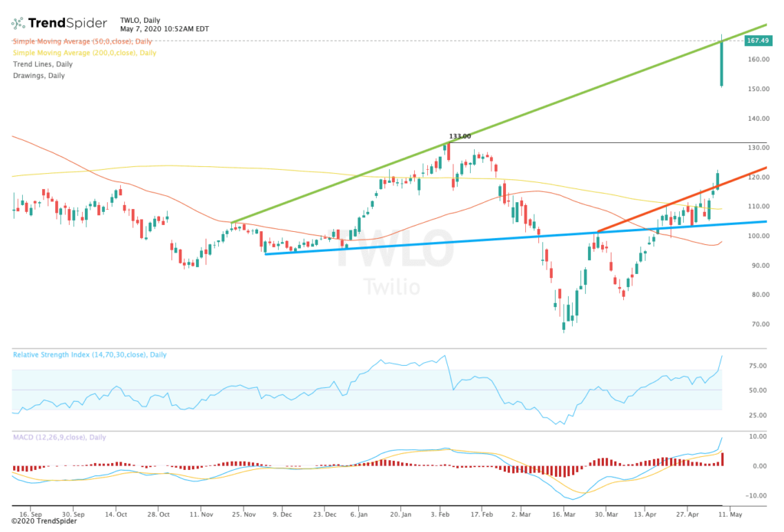Click the '11. Nov' date axis label

201,514
